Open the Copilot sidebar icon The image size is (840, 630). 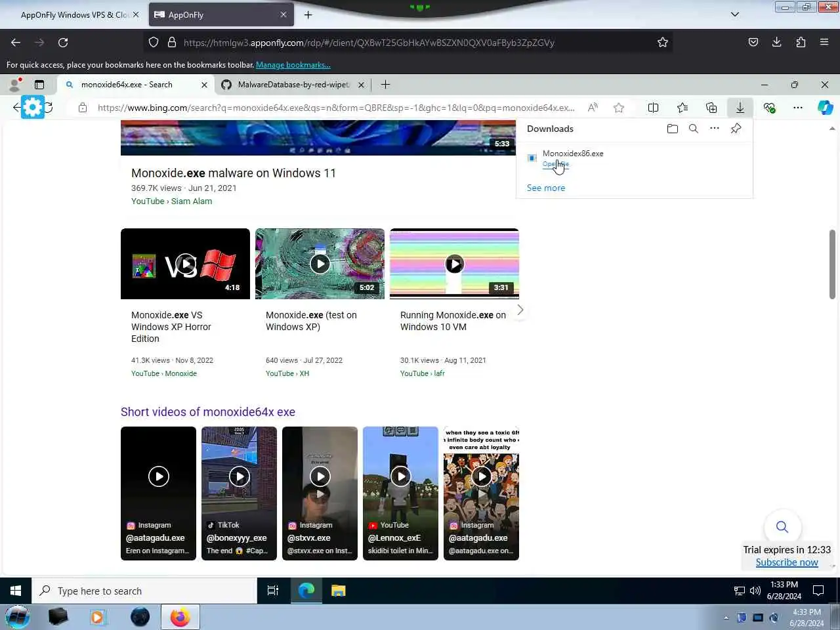tap(826, 108)
